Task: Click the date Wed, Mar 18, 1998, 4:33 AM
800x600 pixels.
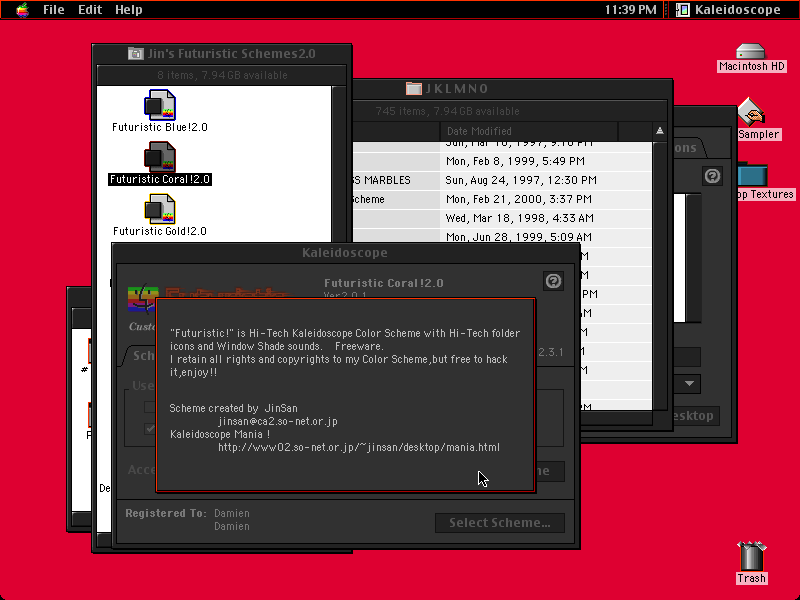Action: (x=519, y=218)
